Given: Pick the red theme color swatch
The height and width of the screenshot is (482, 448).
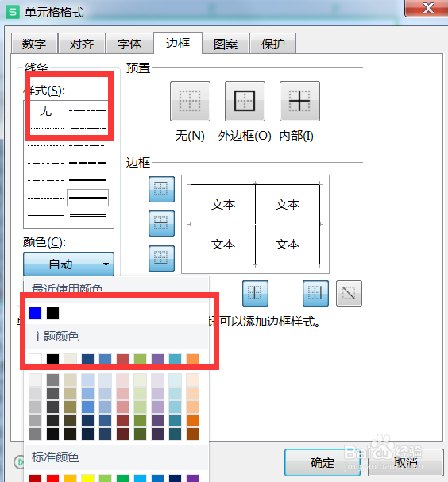Looking at the screenshot, I should point(122,359).
